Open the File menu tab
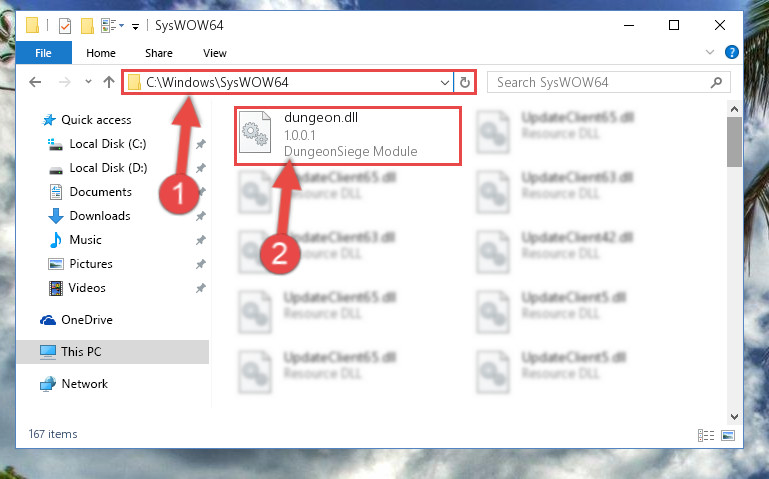The image size is (769, 479). coord(43,53)
